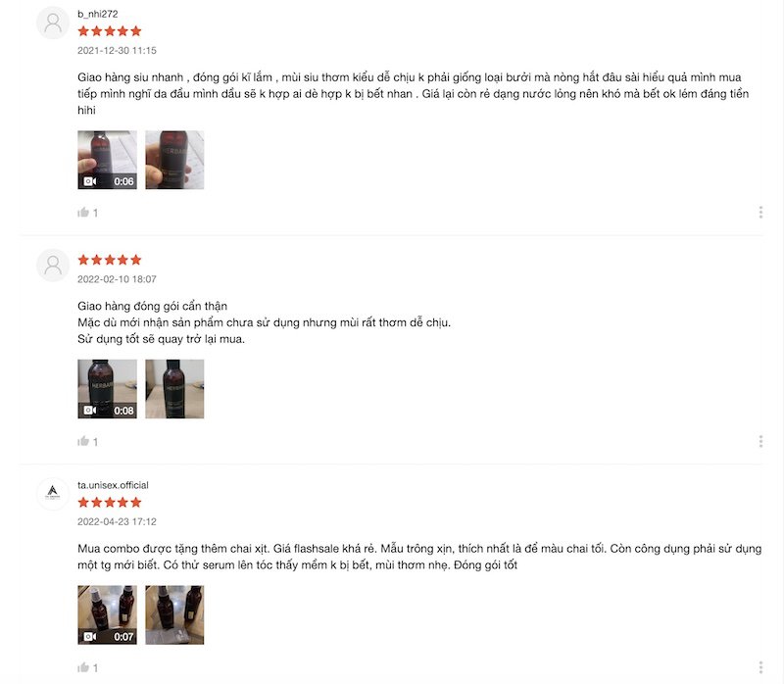Image resolution: width=784 pixels, height=684 pixels.
Task: Open the ta.unisex.official username link
Action: (113, 485)
